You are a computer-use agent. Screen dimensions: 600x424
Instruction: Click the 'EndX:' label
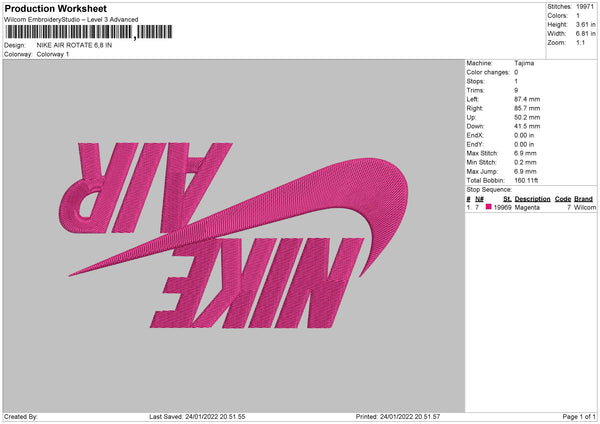click(475, 135)
